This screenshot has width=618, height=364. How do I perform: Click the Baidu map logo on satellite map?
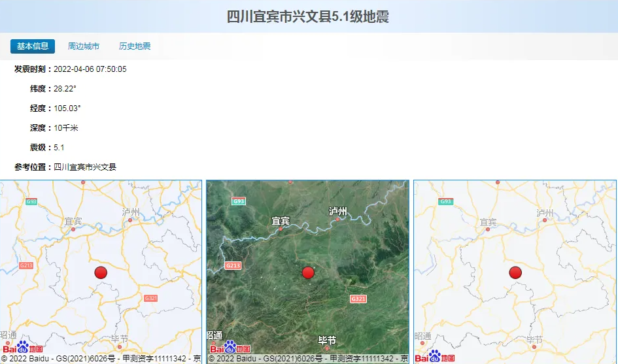click(x=230, y=348)
